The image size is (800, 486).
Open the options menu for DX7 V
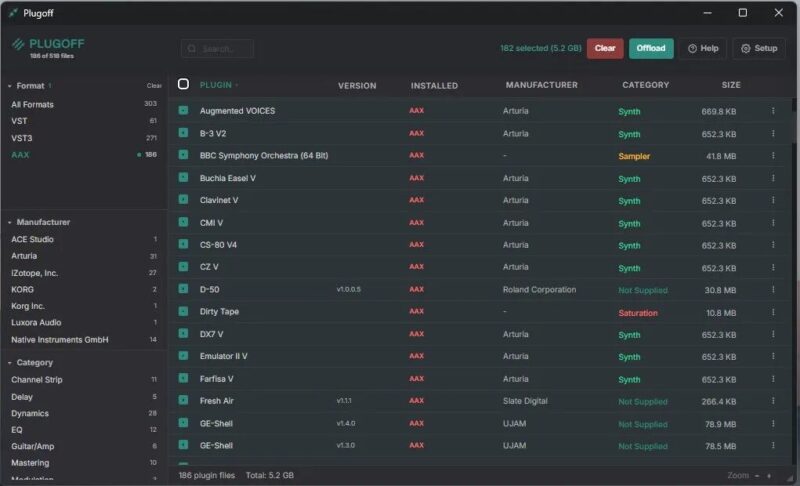coord(773,334)
